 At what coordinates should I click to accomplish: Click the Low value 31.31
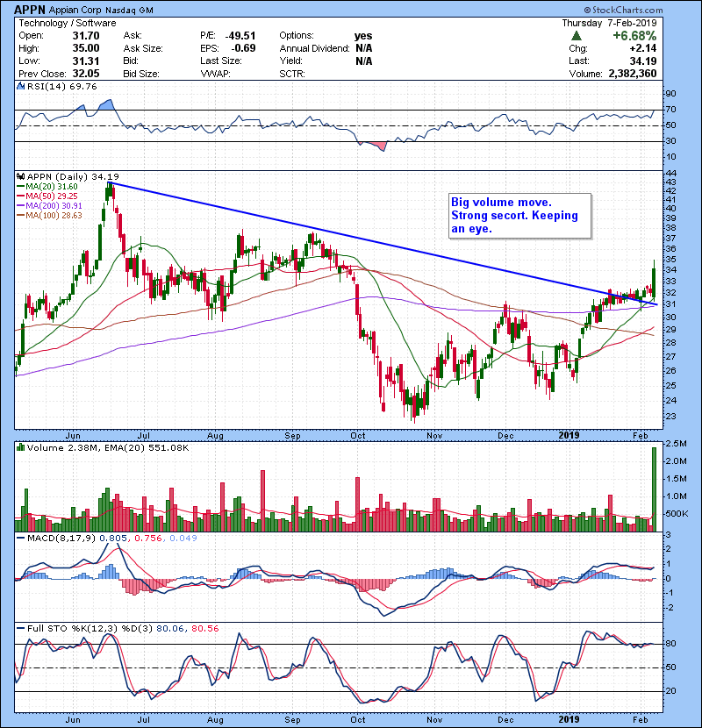[86, 61]
